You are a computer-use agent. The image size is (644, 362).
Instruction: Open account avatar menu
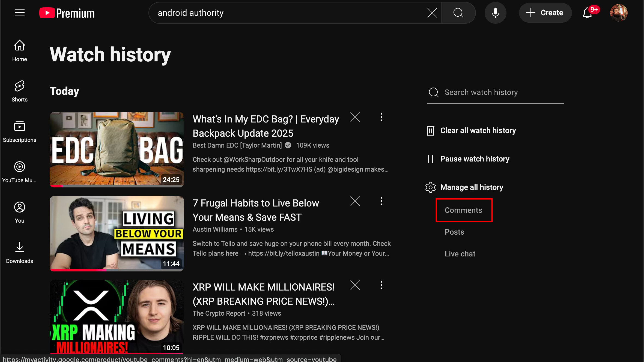point(618,13)
